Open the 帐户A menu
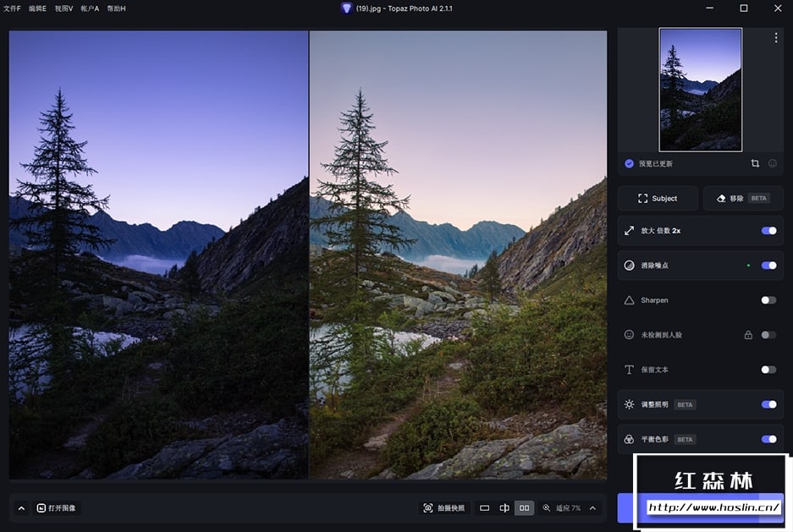This screenshot has height=532, width=793. point(90,8)
